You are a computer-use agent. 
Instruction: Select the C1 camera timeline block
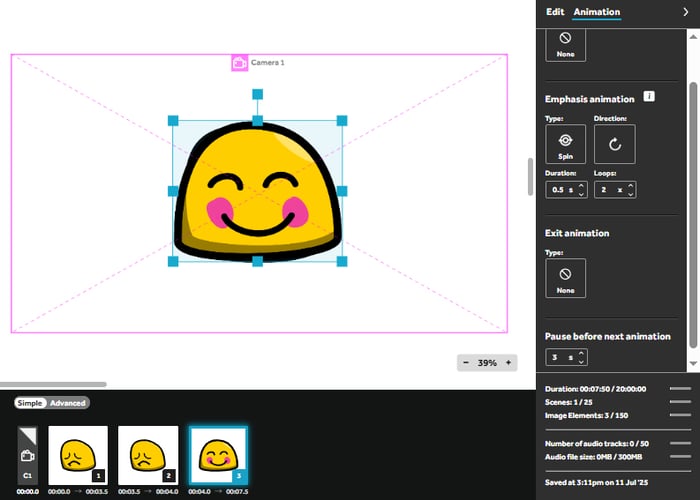pos(27,455)
